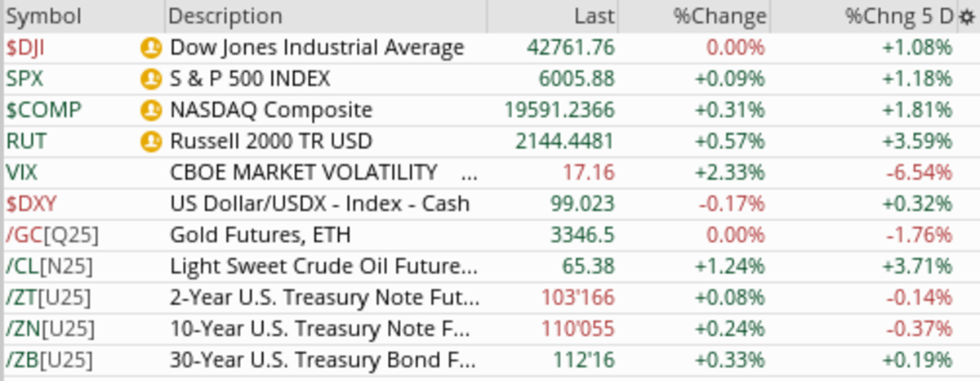Sort by the Last column header
980x381 pixels.
coord(594,16)
